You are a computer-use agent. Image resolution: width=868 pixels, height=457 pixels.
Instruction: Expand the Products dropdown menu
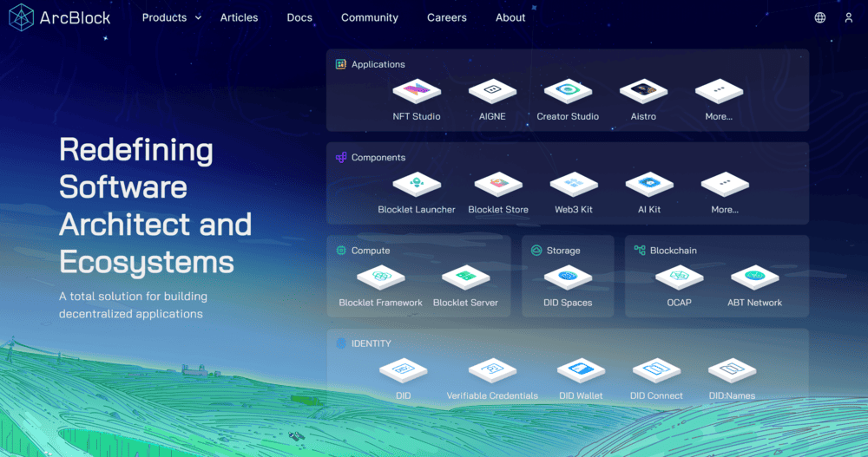click(172, 17)
